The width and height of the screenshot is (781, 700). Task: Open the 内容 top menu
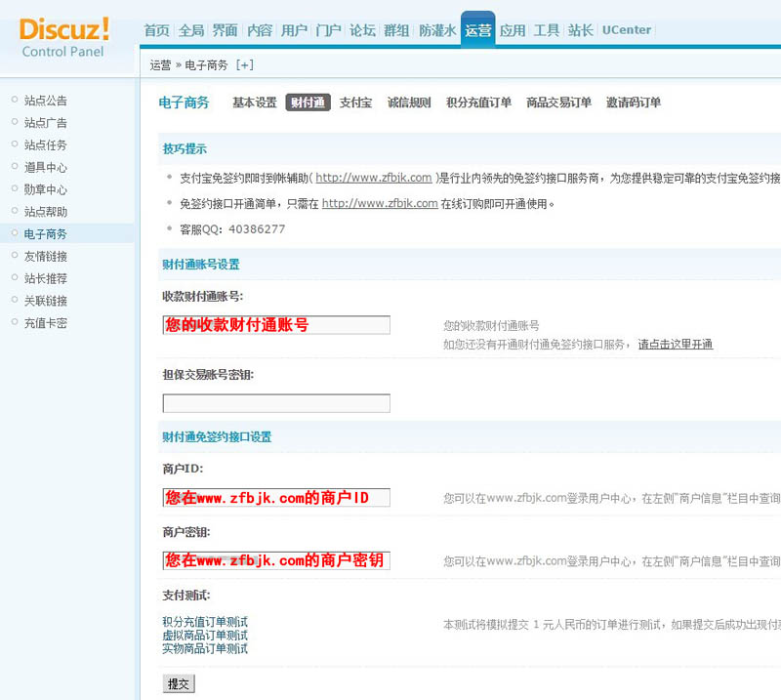tap(260, 30)
